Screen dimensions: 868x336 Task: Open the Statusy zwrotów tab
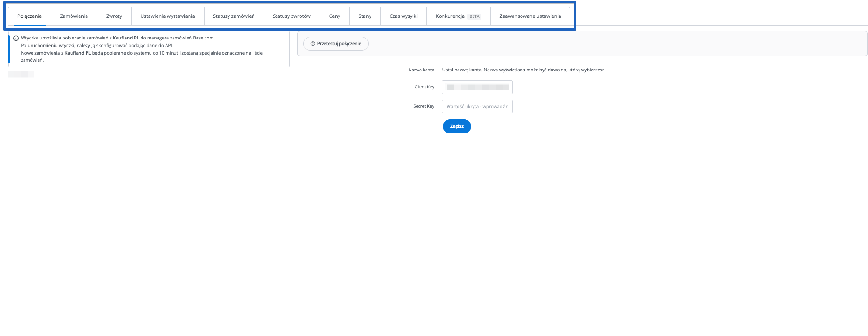point(292,16)
